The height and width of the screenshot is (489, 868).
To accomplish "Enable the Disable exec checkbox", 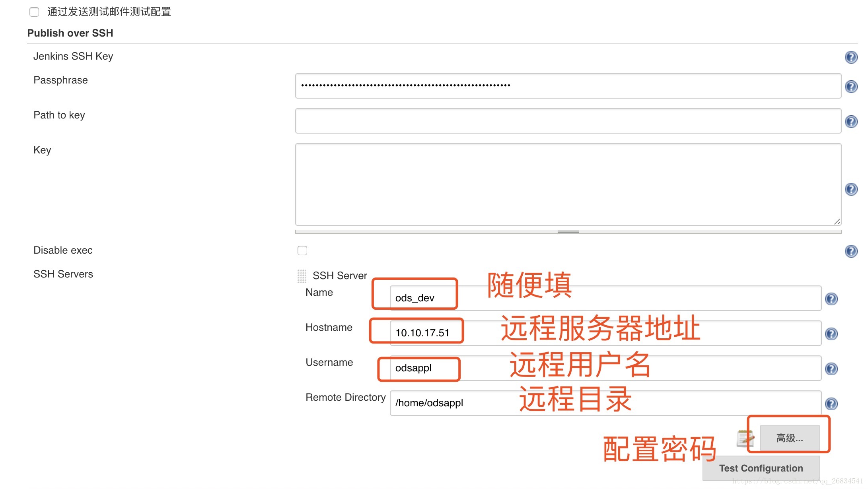I will (x=302, y=250).
